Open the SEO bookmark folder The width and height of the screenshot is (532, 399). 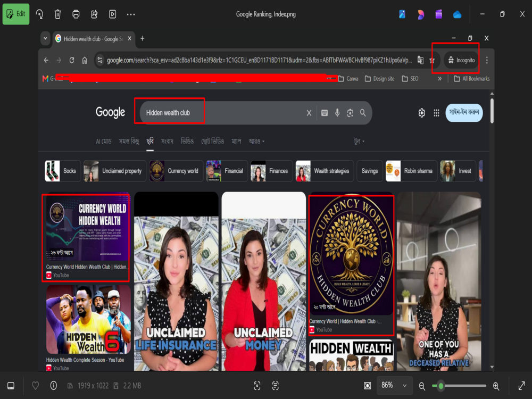click(410, 79)
